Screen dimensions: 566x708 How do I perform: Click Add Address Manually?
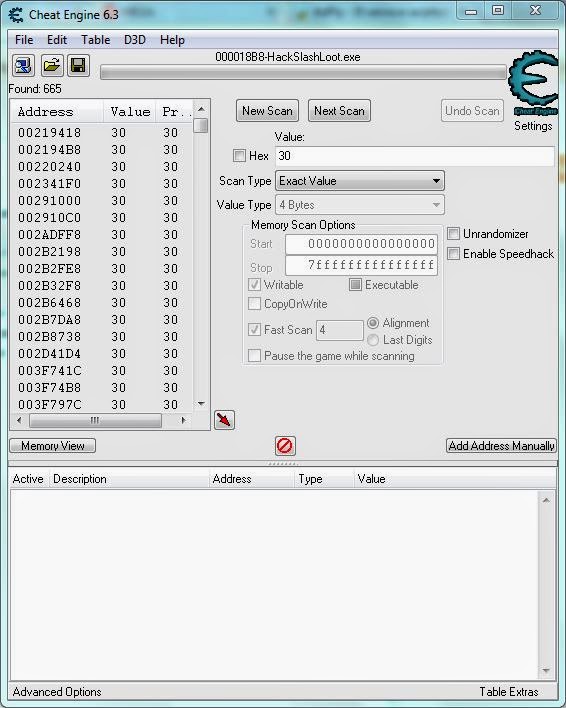click(x=501, y=446)
